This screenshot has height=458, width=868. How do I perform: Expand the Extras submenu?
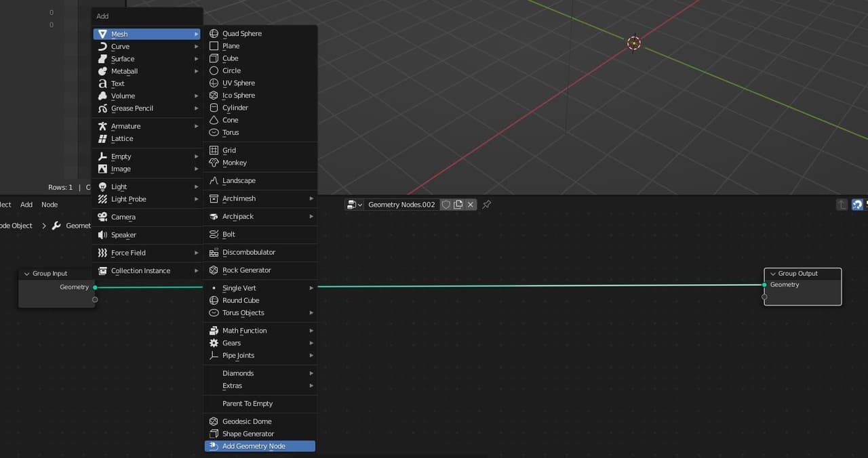pyautogui.click(x=260, y=386)
